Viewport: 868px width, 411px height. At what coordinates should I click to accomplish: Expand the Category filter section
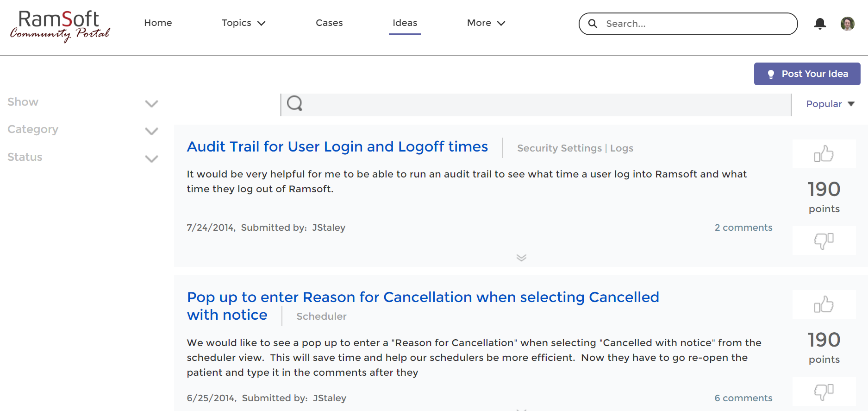(151, 131)
